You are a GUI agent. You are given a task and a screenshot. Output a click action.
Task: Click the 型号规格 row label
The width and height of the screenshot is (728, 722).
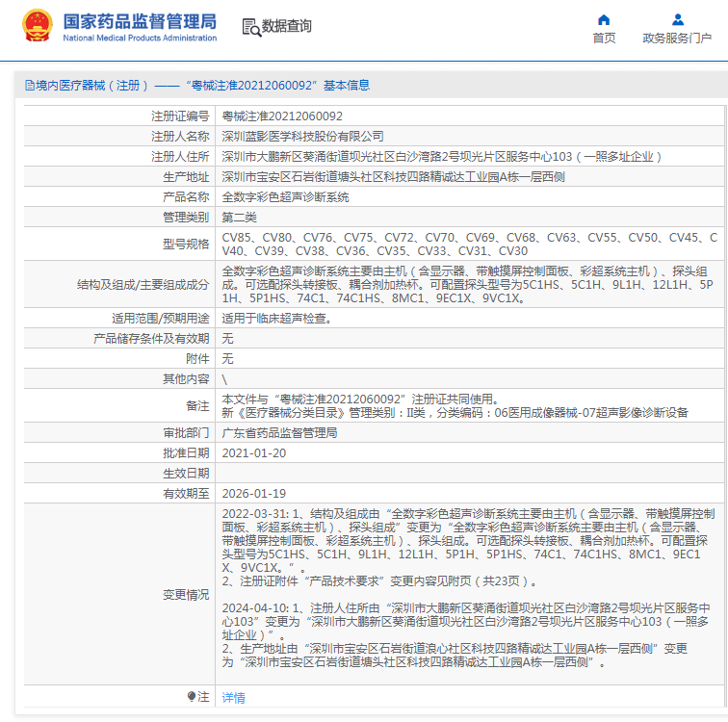tap(186, 244)
